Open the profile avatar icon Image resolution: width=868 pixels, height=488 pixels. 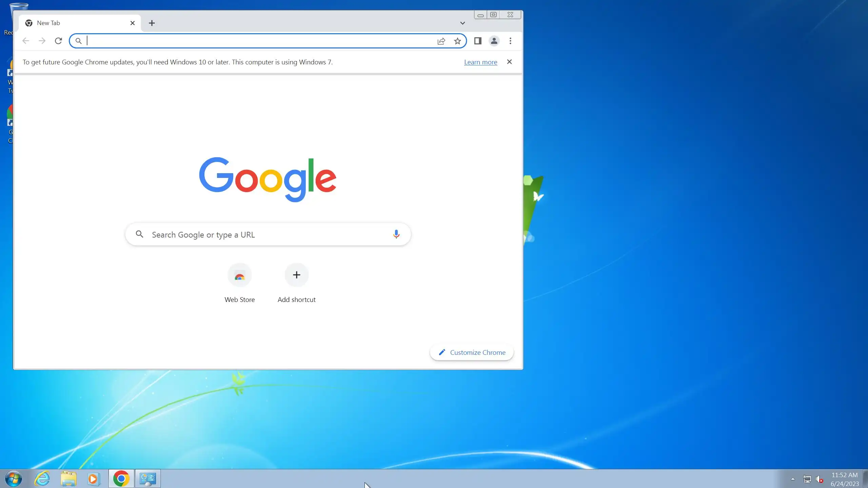tap(494, 41)
